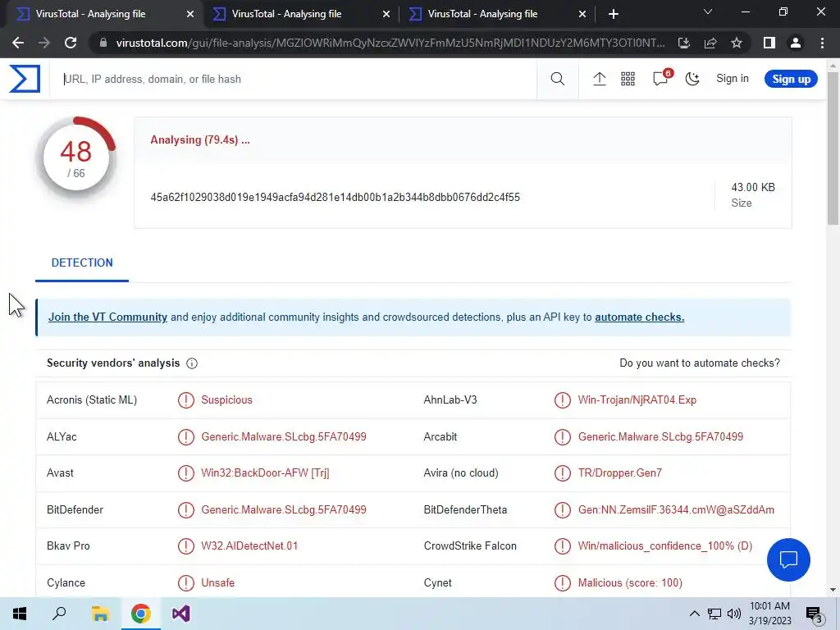Open the notification center icon
Image resolution: width=840 pixels, height=630 pixels.
tap(815, 614)
